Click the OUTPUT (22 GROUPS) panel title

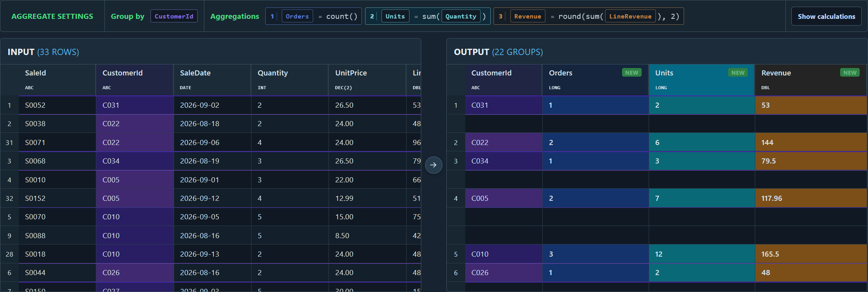point(498,52)
